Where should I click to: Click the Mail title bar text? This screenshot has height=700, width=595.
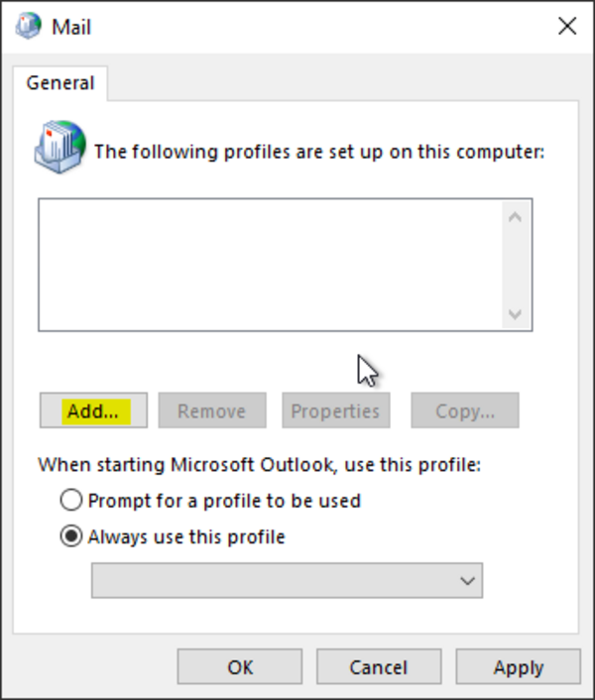click(71, 27)
